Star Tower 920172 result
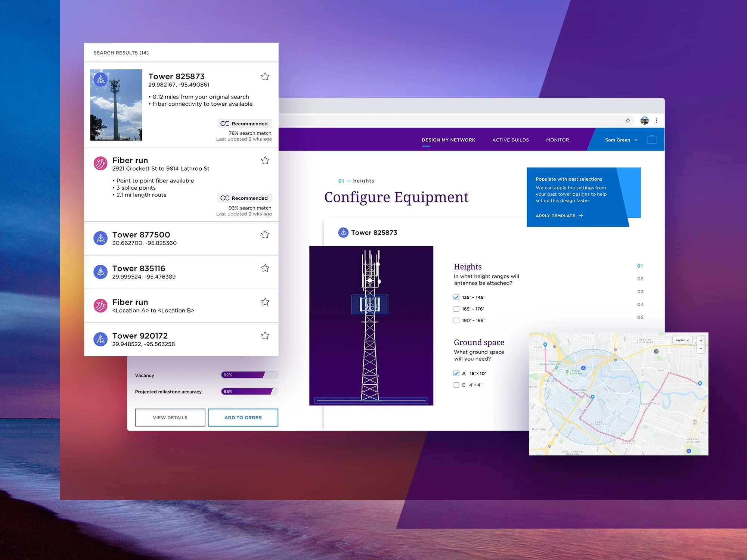 point(265,336)
